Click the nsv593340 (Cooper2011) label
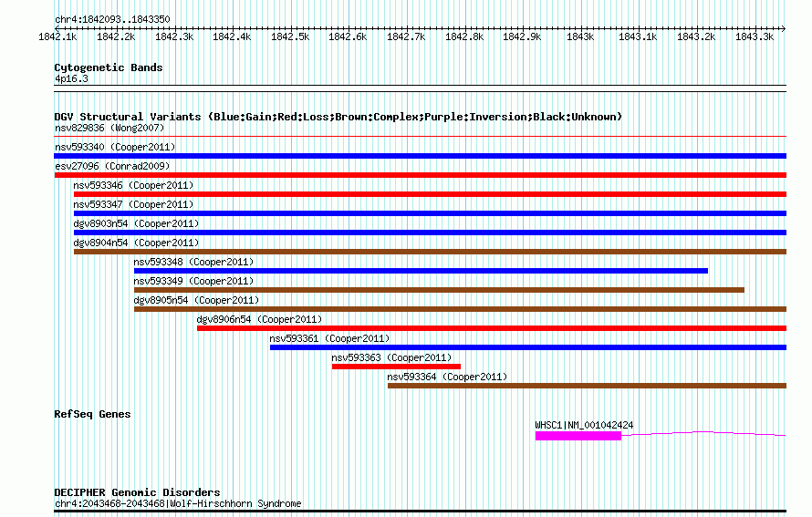This screenshot has width=812, height=517. tap(115, 147)
